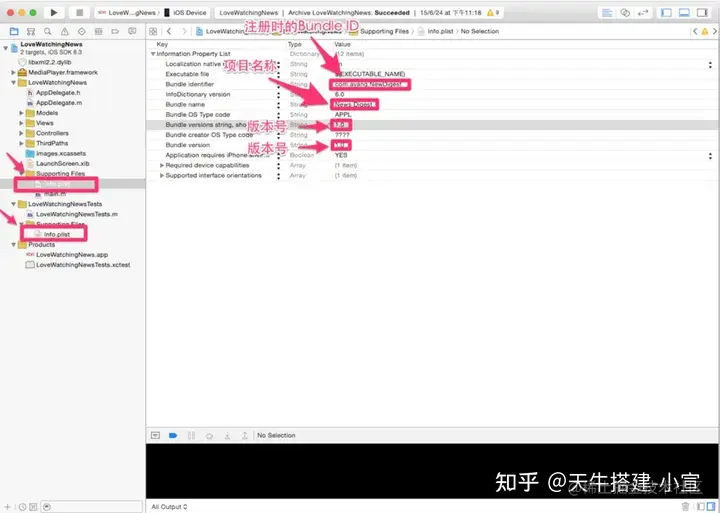Click the Bundle identifier value field

coord(370,84)
